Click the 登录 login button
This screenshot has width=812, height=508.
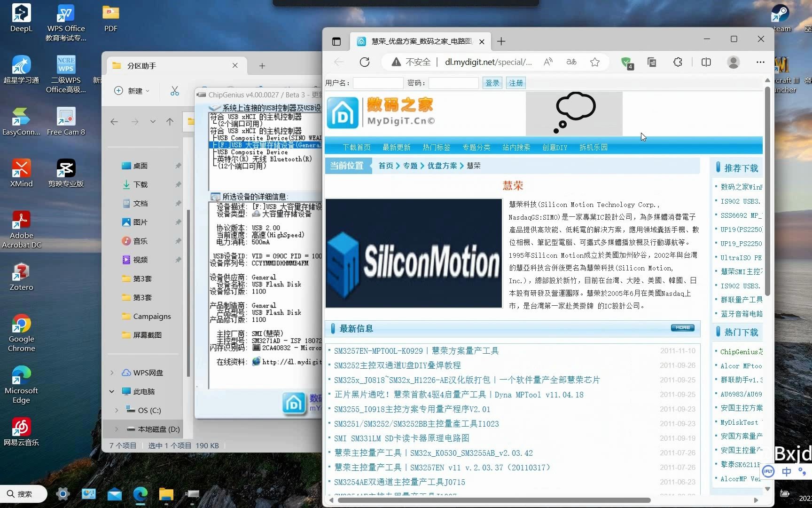tap(492, 83)
